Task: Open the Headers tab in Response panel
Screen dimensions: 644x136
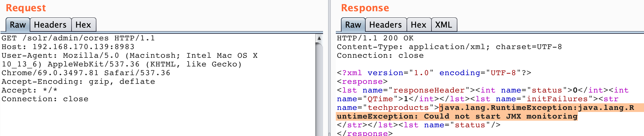Action: pyautogui.click(x=386, y=25)
